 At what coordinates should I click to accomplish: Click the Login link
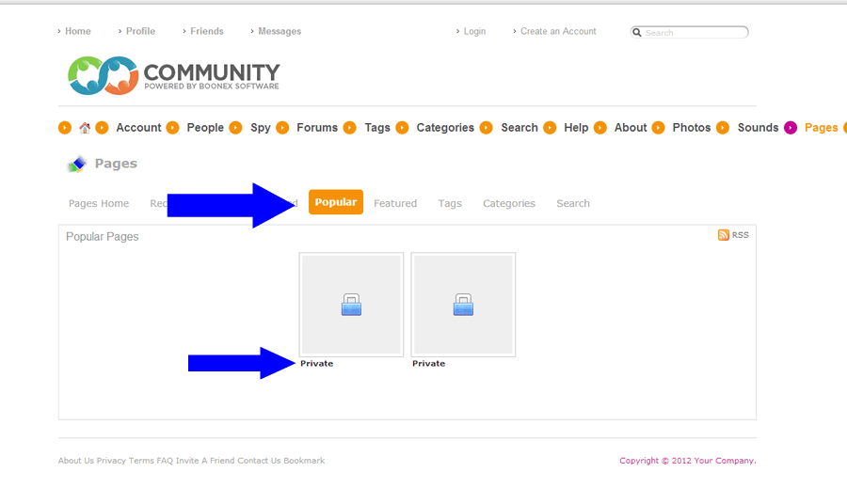pyautogui.click(x=475, y=31)
